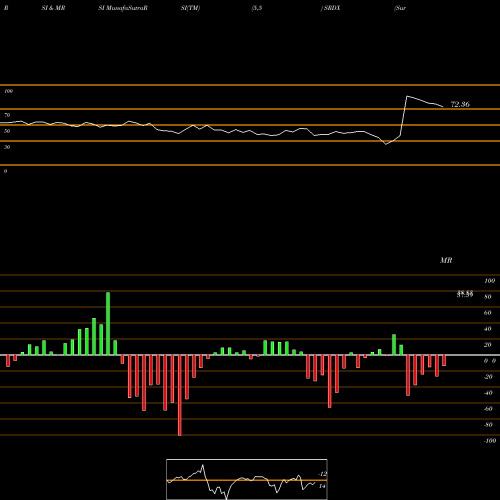Click the 40 axis label on MR histogram
The height and width of the screenshot is (500, 500).
(488, 329)
